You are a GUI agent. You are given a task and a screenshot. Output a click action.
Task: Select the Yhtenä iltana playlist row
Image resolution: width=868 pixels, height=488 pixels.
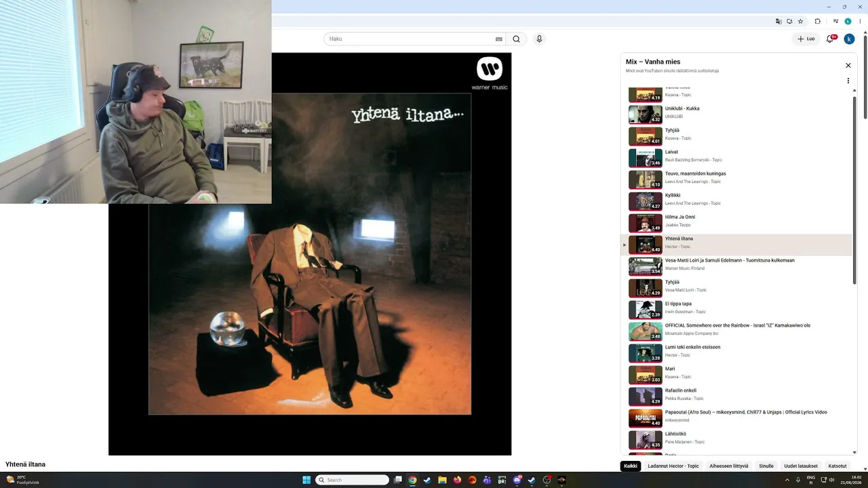(x=736, y=244)
